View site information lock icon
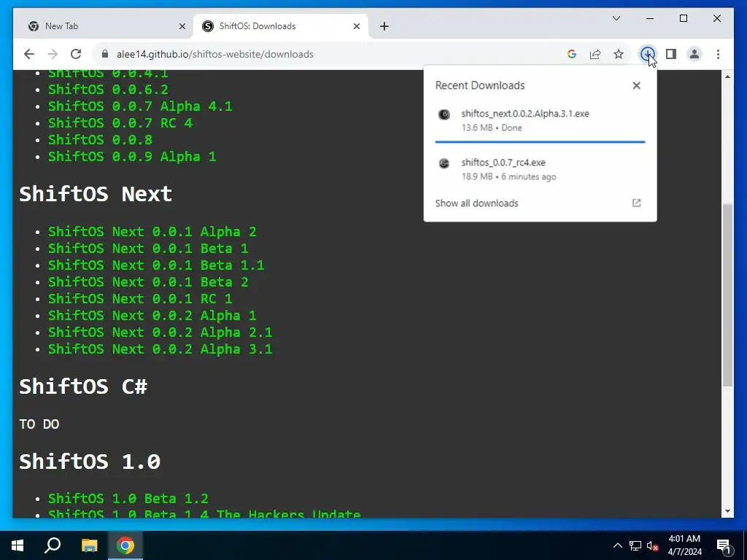747x560 pixels. [105, 54]
